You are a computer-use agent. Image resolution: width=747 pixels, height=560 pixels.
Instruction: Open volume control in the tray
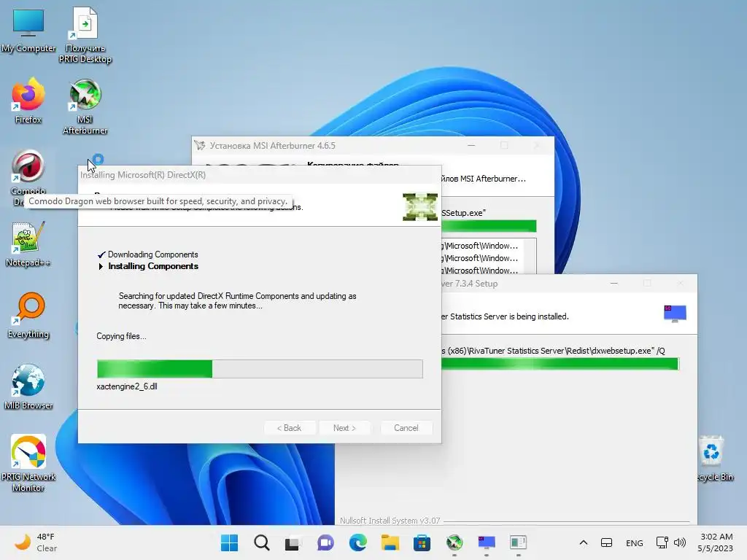click(x=680, y=542)
